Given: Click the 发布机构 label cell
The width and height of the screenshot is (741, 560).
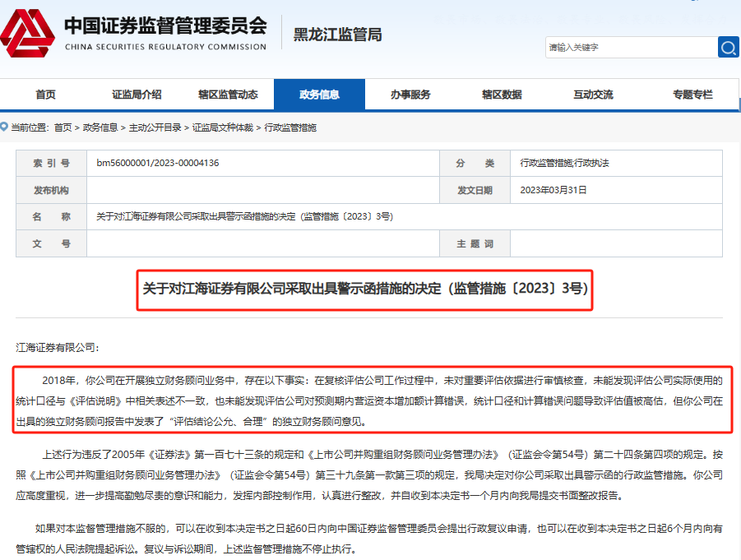Looking at the screenshot, I should pos(52,191).
